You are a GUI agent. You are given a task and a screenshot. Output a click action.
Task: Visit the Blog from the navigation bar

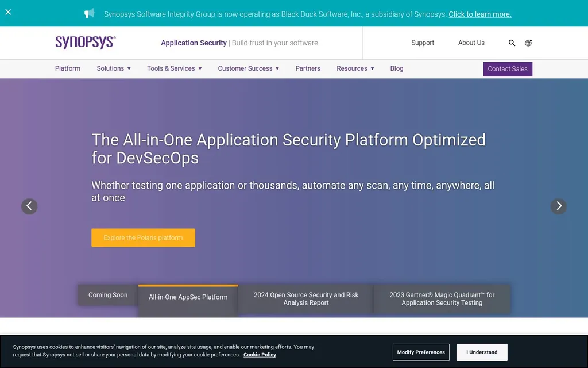coord(397,68)
